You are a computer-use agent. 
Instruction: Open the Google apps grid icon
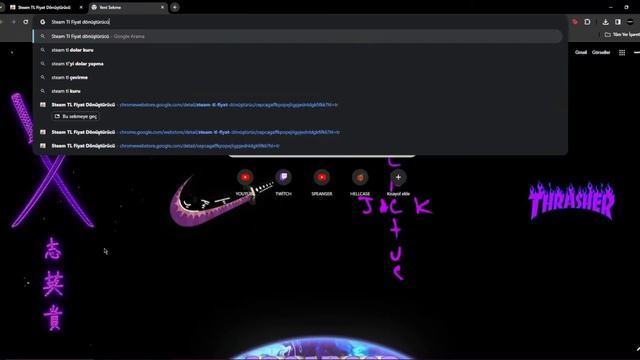click(622, 53)
